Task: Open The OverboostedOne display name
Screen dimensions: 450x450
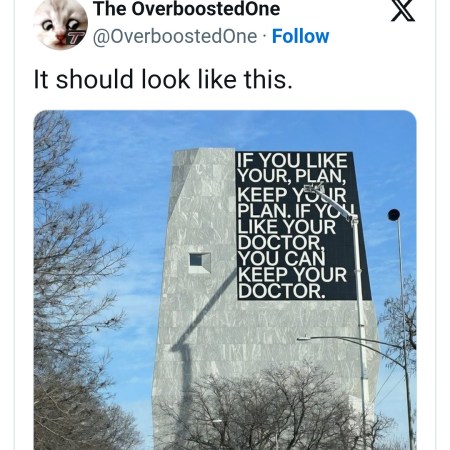Action: (x=186, y=9)
